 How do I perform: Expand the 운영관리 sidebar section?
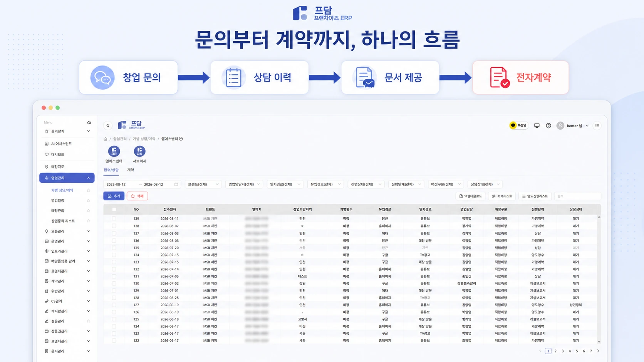click(x=89, y=241)
